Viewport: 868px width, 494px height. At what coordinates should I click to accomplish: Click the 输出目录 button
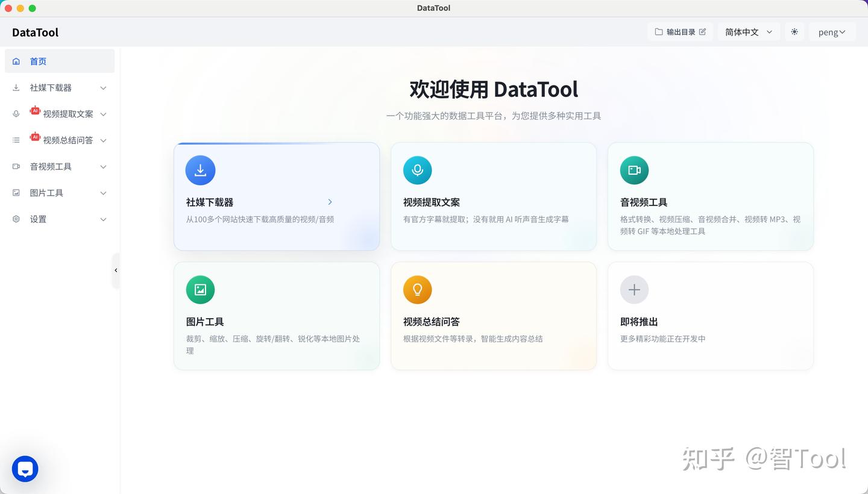[x=681, y=32]
